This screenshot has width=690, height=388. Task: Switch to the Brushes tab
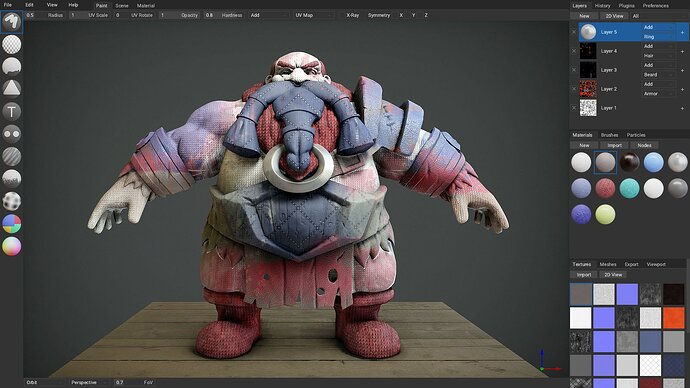(609, 135)
